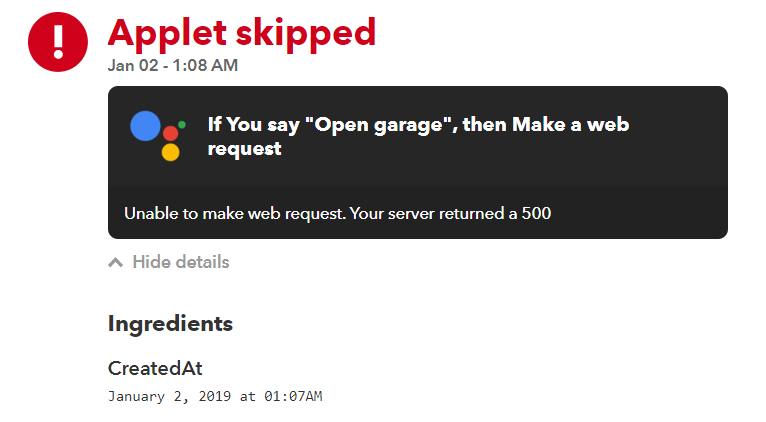The image size is (766, 422).
Task: Open the "If You say Open garage" applet title
Action: coord(418,136)
